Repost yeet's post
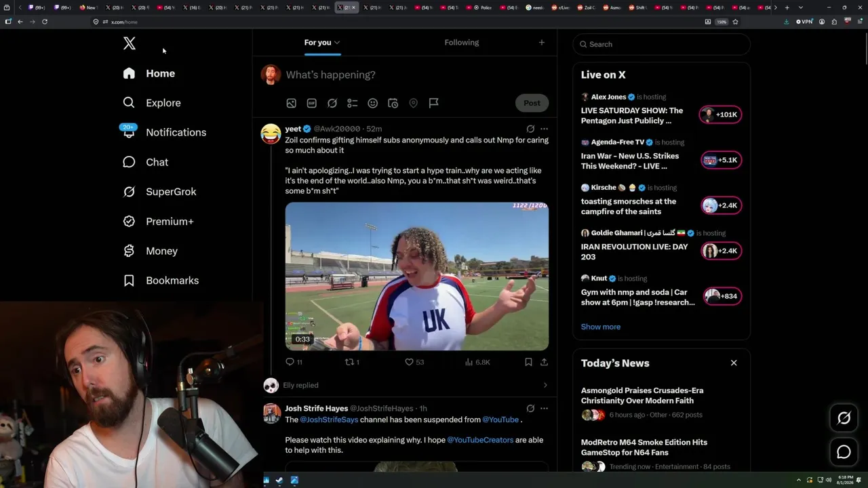Image resolution: width=868 pixels, height=488 pixels. [352, 362]
